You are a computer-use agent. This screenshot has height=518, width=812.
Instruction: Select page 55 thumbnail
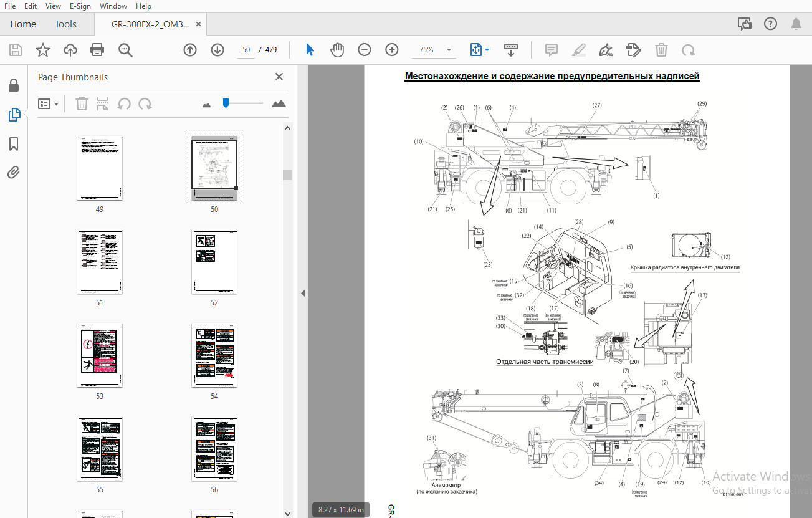(x=100, y=449)
